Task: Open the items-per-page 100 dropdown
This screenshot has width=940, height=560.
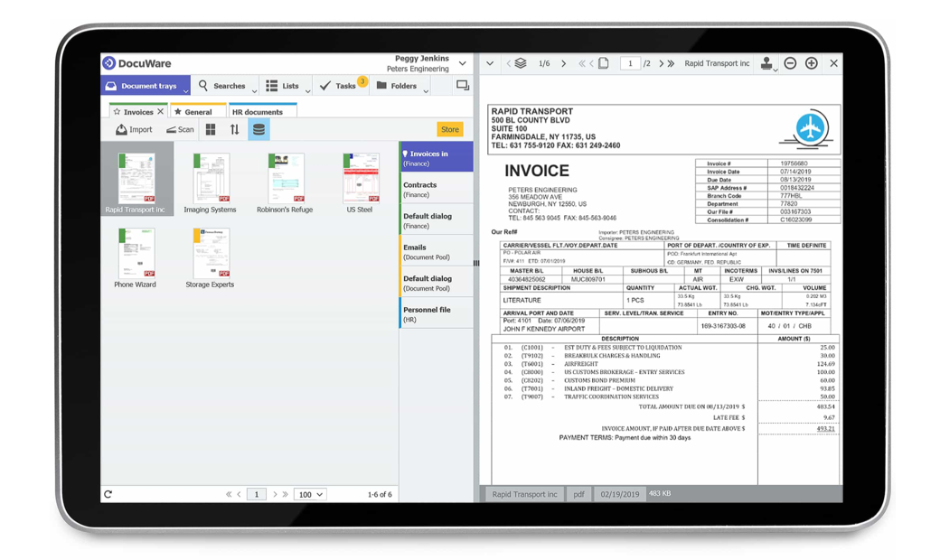Action: click(312, 494)
